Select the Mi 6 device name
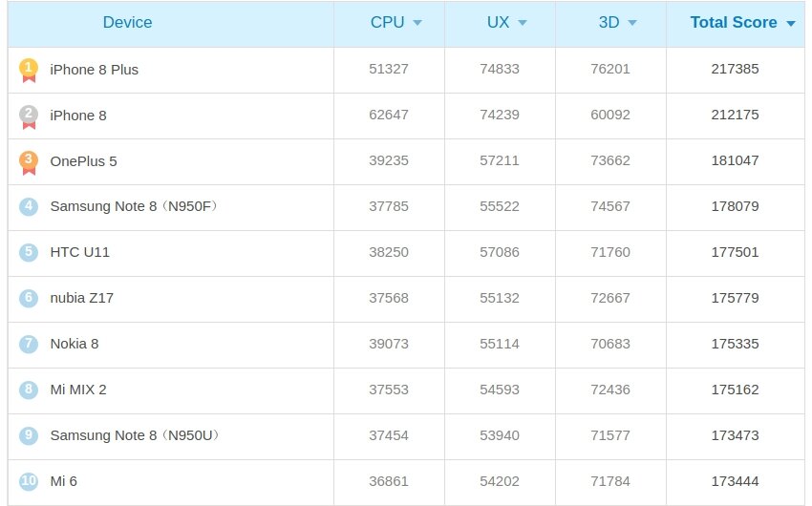This screenshot has width=812, height=506. (64, 481)
